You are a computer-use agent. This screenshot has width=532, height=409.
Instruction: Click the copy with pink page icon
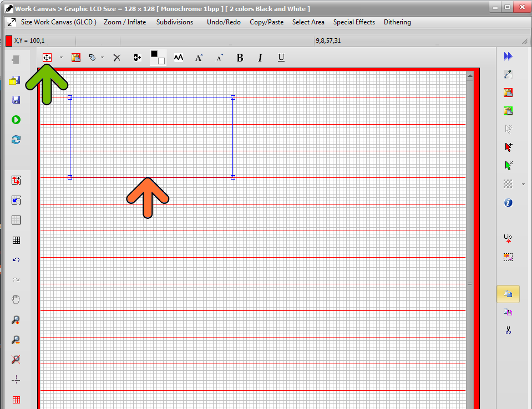click(x=508, y=312)
